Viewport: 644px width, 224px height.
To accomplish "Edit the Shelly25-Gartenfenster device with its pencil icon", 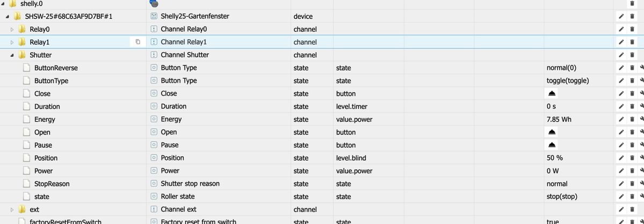I will coord(621,16).
